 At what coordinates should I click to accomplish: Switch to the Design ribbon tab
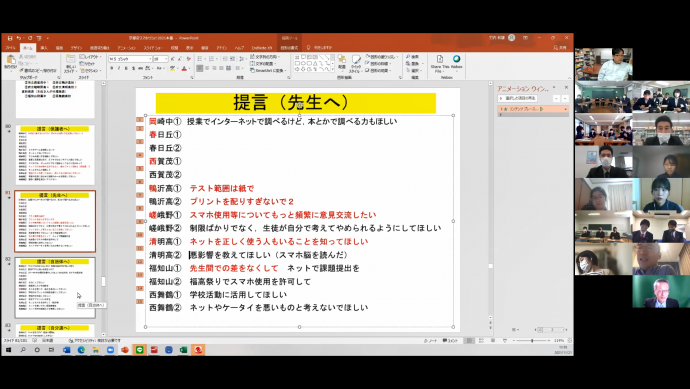[x=76, y=48]
